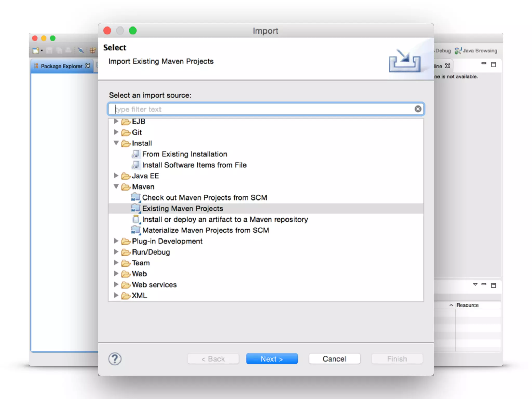532x399 pixels.
Task: Click the New wizard toolbar icon
Action: click(x=36, y=50)
